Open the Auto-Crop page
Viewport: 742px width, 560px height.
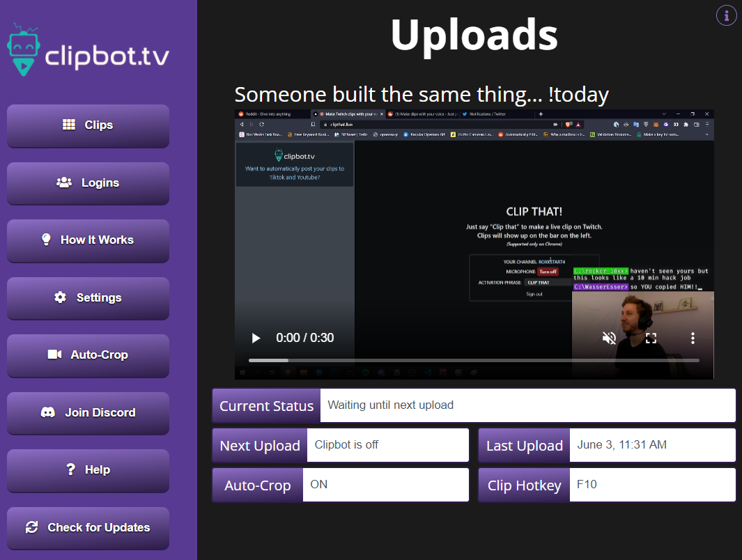pos(88,356)
